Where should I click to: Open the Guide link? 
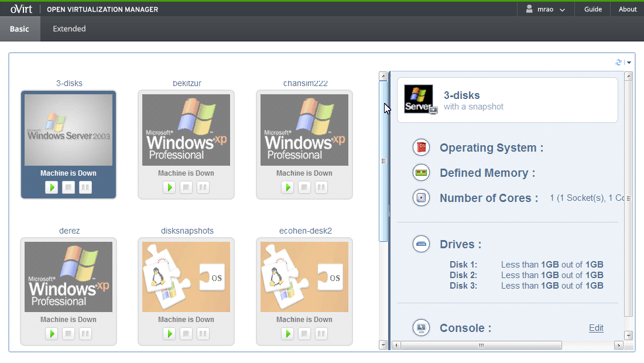click(x=592, y=9)
